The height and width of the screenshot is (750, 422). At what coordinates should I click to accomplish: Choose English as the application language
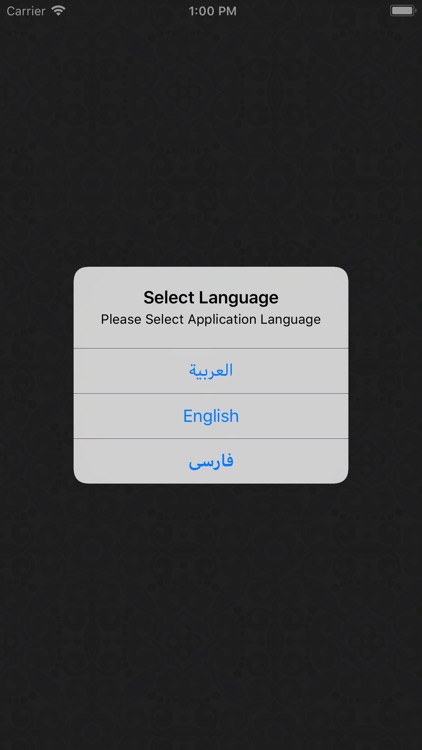point(211,416)
